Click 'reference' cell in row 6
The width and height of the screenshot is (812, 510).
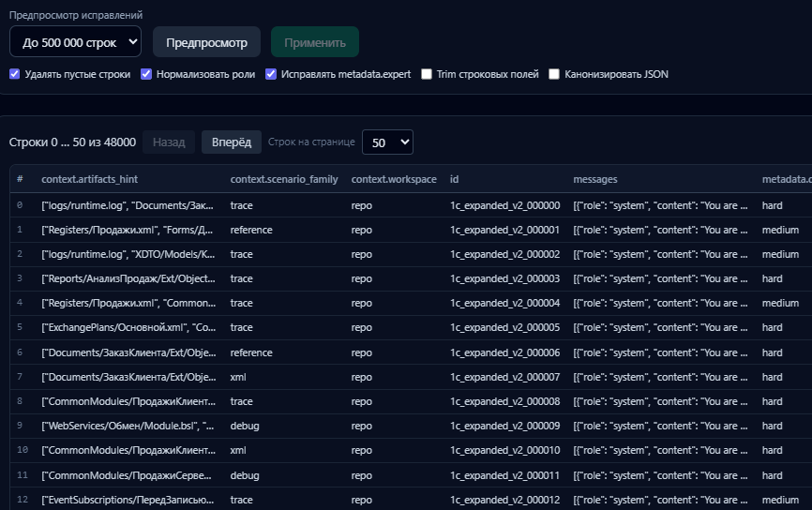pos(251,352)
